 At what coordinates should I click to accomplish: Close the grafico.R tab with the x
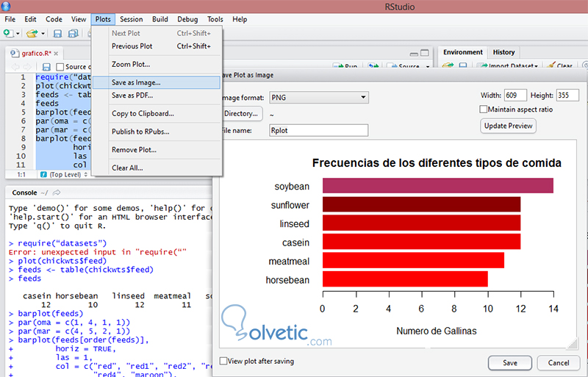pyautogui.click(x=56, y=53)
